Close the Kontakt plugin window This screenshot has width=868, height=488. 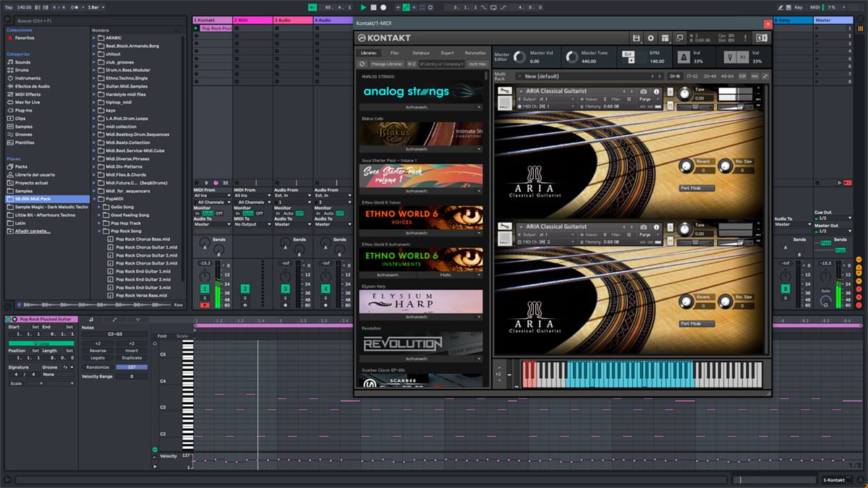[767, 23]
